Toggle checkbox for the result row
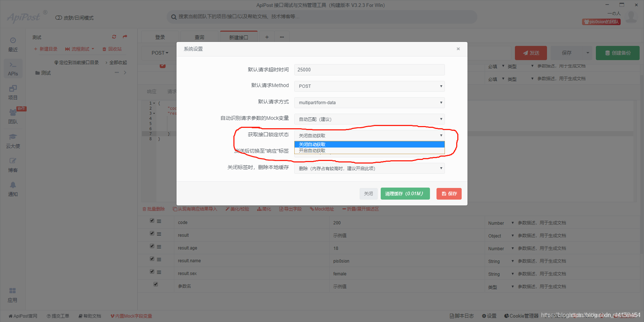The width and height of the screenshot is (644, 322). (152, 233)
